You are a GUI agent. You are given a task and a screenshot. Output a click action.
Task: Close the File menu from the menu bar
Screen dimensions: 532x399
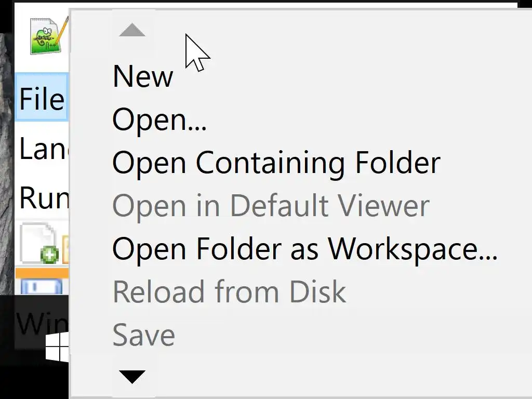(42, 98)
